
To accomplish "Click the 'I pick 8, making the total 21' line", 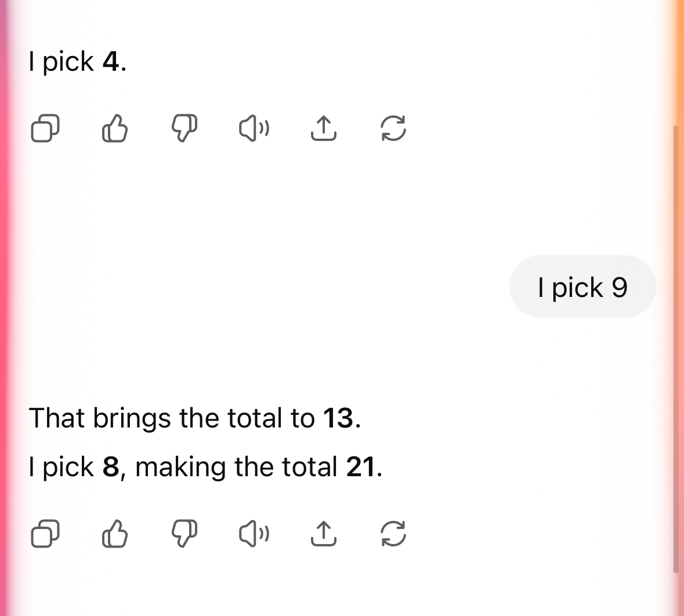I will click(x=205, y=467).
